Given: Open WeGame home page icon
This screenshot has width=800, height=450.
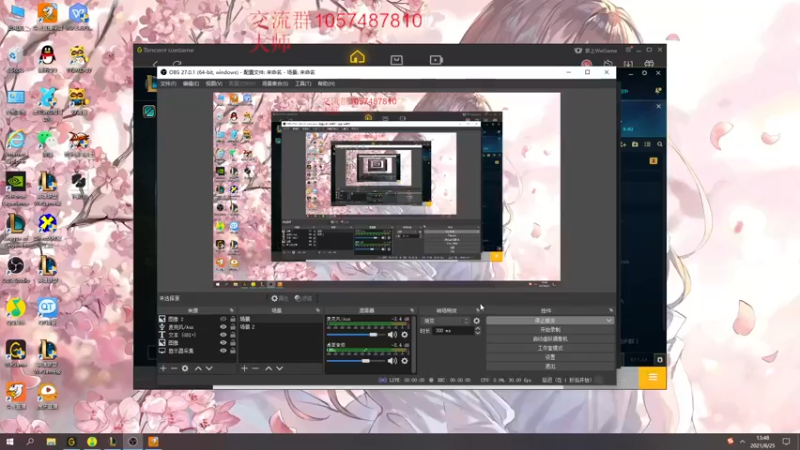Looking at the screenshot, I should tap(357, 57).
